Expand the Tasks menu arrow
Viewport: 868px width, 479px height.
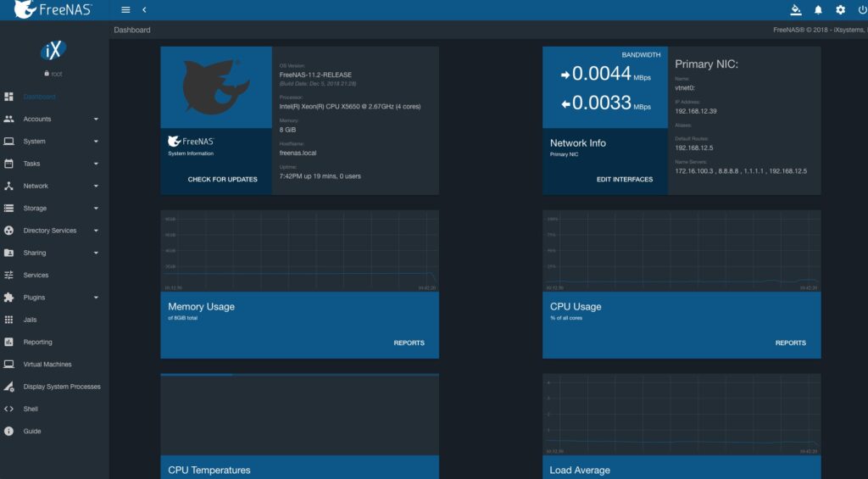tap(96, 164)
